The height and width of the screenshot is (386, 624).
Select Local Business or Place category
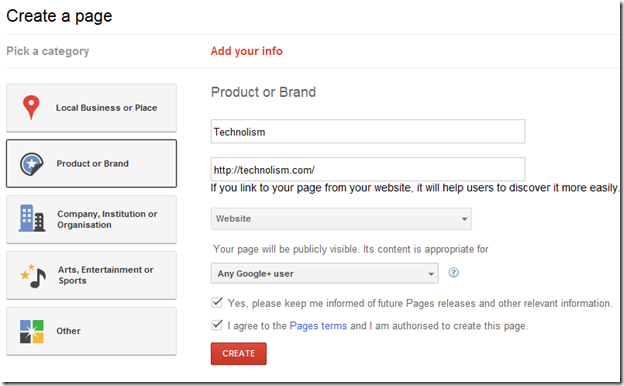tap(92, 108)
